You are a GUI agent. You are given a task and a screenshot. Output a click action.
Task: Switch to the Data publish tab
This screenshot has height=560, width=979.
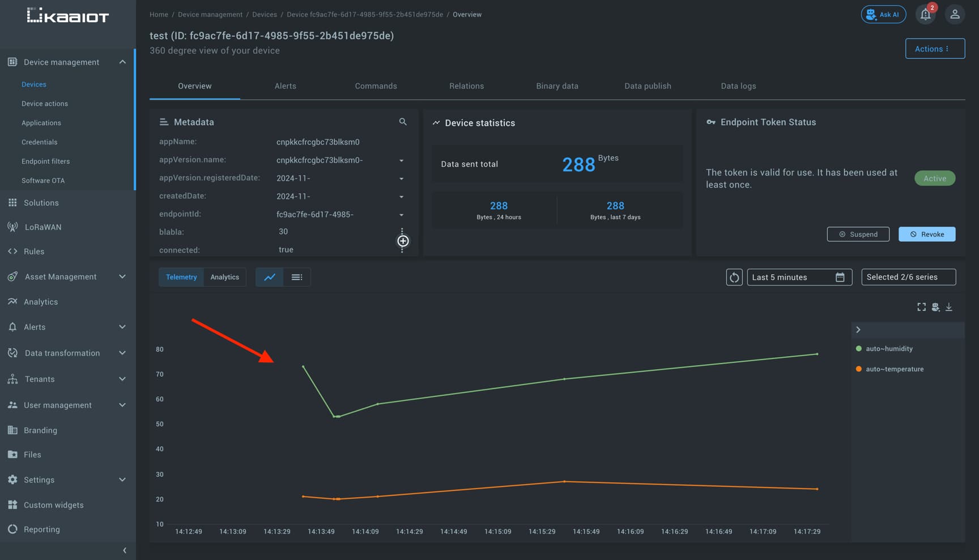[x=648, y=86]
